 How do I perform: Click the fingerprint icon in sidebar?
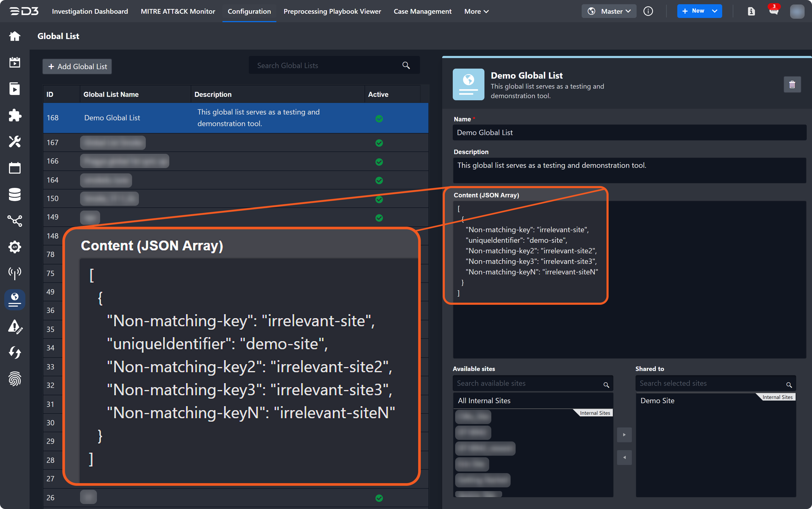click(x=15, y=379)
